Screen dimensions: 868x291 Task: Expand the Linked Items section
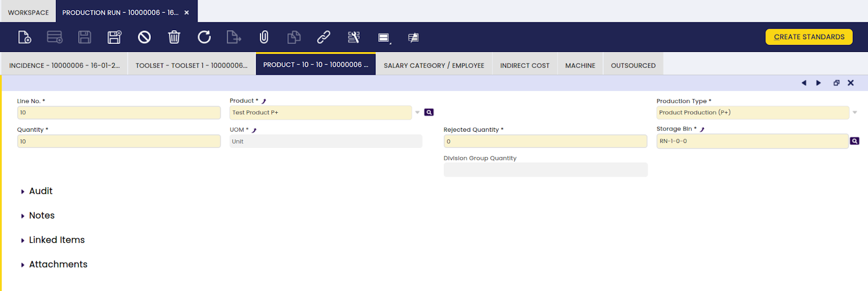(56, 240)
